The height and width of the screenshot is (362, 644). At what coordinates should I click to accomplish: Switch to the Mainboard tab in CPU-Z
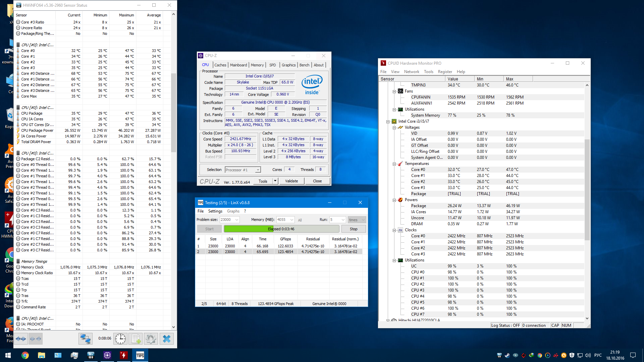[238, 65]
